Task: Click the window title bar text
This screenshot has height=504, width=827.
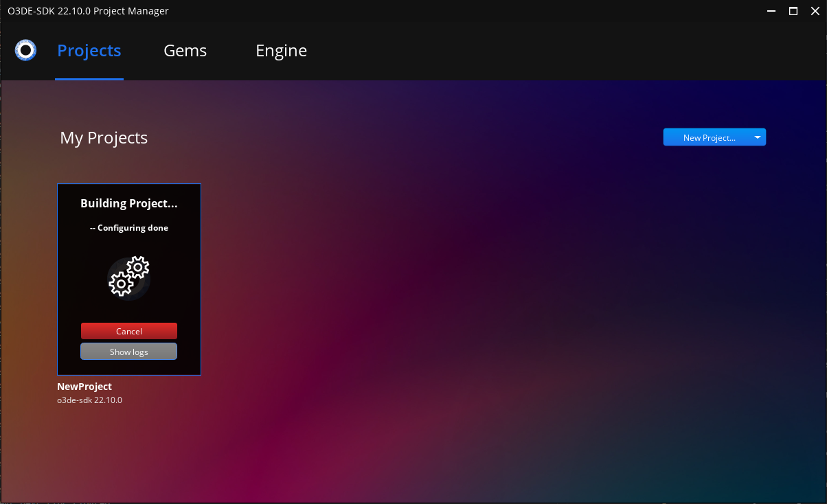Action: (88, 10)
